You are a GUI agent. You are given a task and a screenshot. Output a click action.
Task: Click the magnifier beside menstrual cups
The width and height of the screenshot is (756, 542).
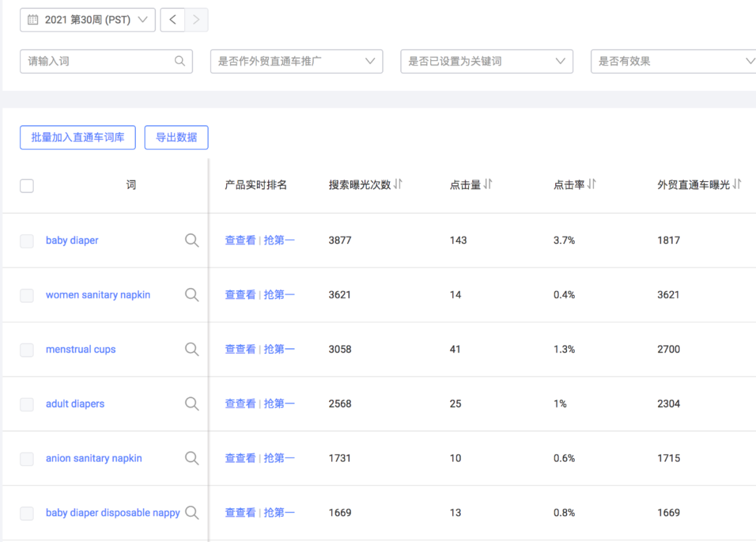pos(192,350)
